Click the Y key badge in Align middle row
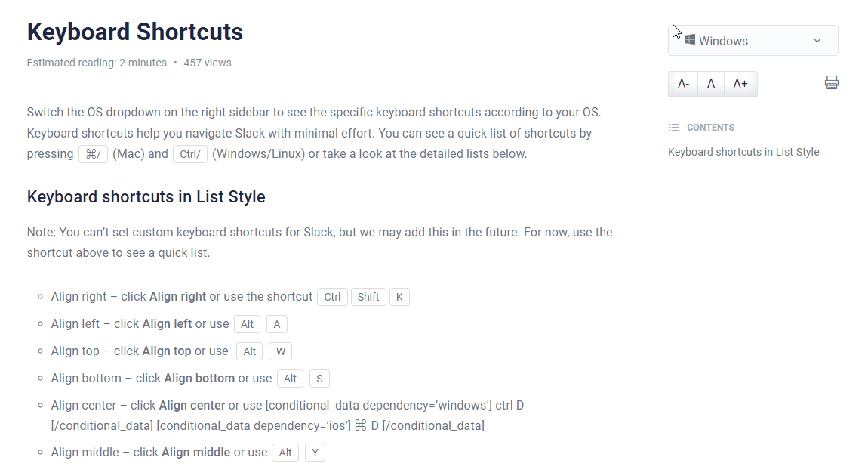Viewport: 868px width, 476px height. pos(315,452)
